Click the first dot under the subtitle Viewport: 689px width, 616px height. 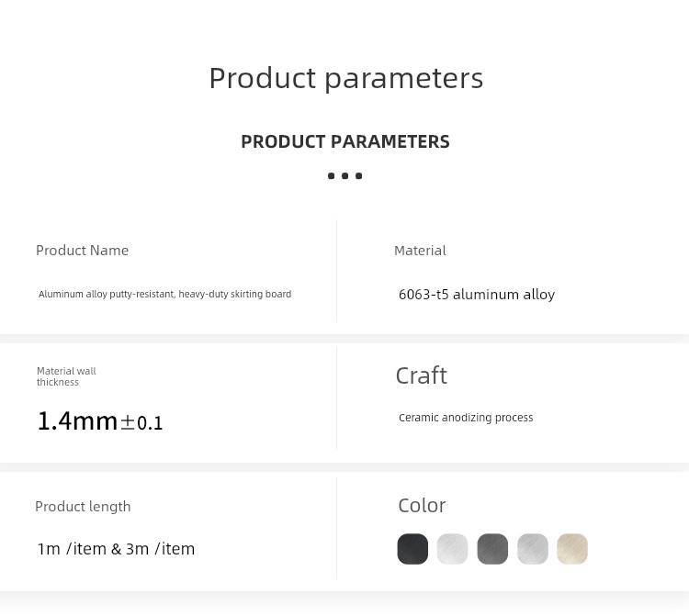point(332,175)
